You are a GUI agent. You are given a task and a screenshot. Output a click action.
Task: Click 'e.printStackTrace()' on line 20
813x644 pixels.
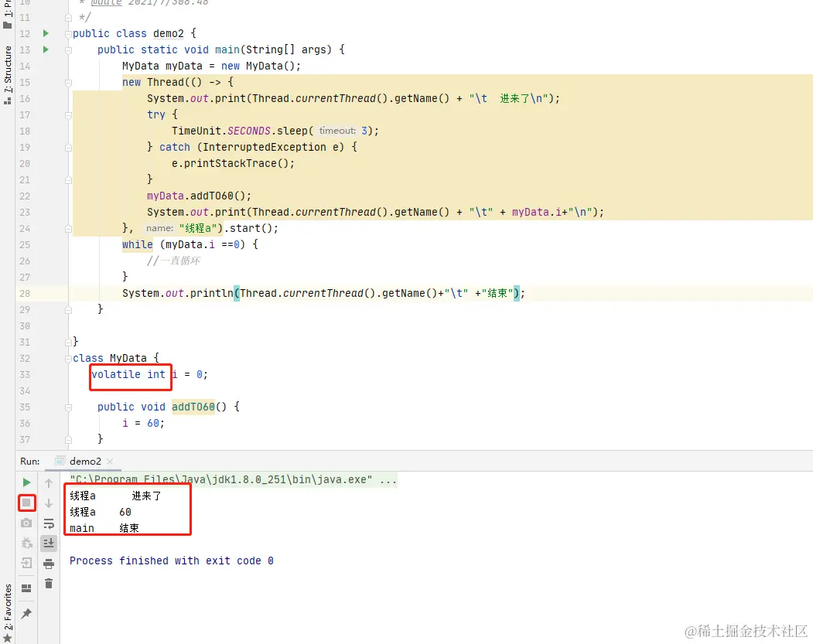pyautogui.click(x=230, y=163)
